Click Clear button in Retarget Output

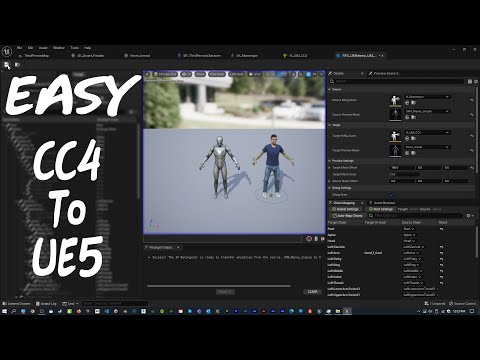[x=312, y=292]
